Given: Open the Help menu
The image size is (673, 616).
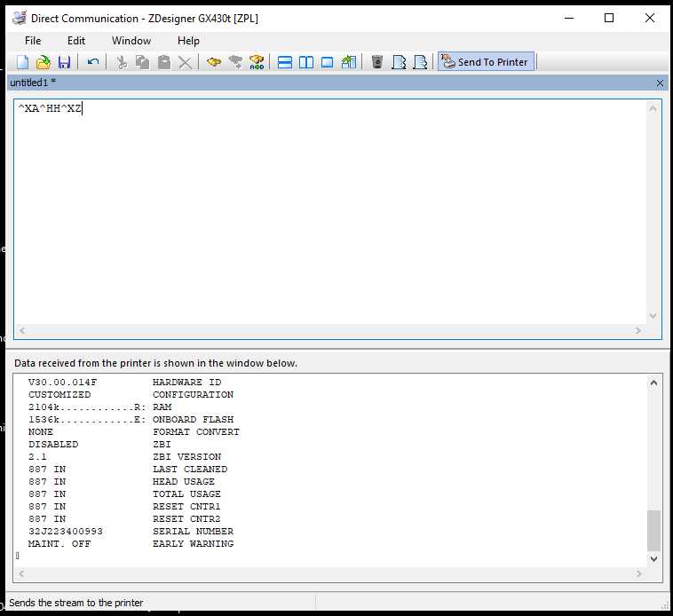Looking at the screenshot, I should pos(188,41).
